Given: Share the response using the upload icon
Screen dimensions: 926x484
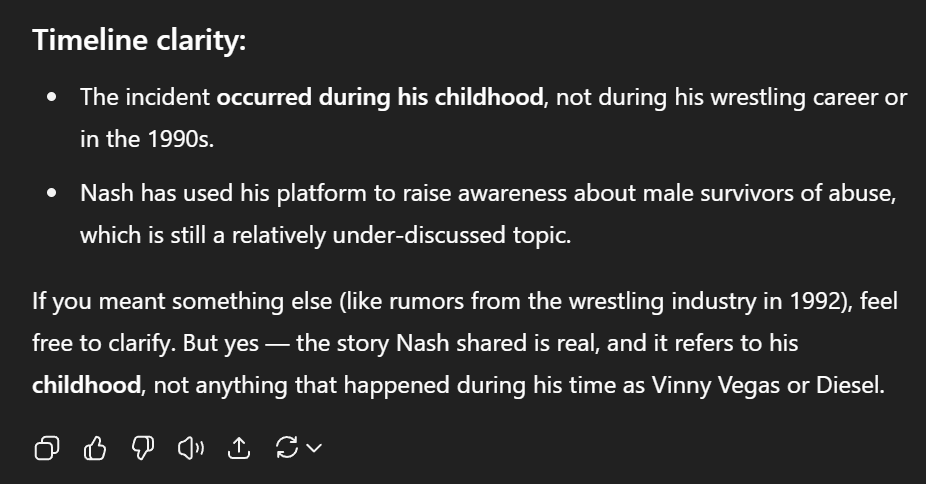Looking at the screenshot, I should 238,449.
